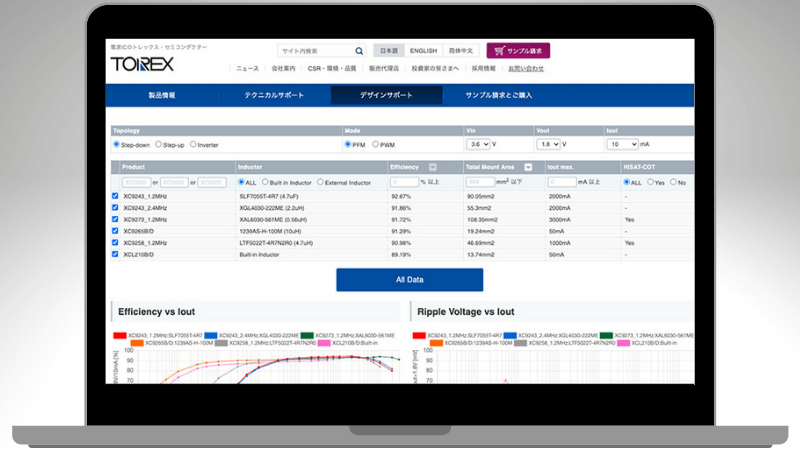Uncheck the XC9273_1.2MHz product checkbox
800x450 pixels.
pos(116,219)
